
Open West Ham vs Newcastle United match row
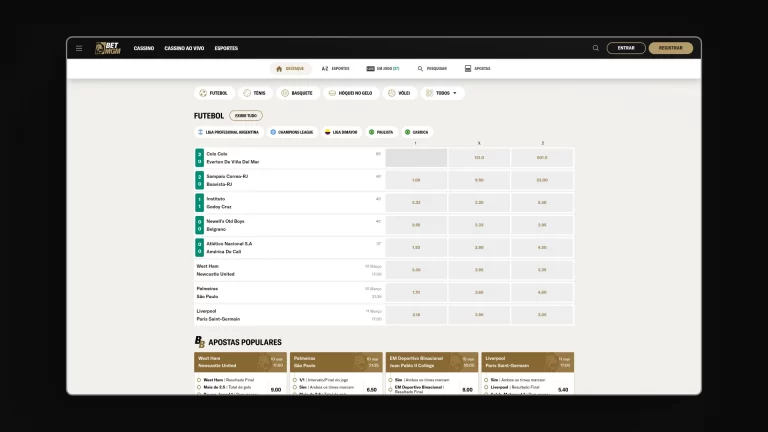click(x=289, y=270)
